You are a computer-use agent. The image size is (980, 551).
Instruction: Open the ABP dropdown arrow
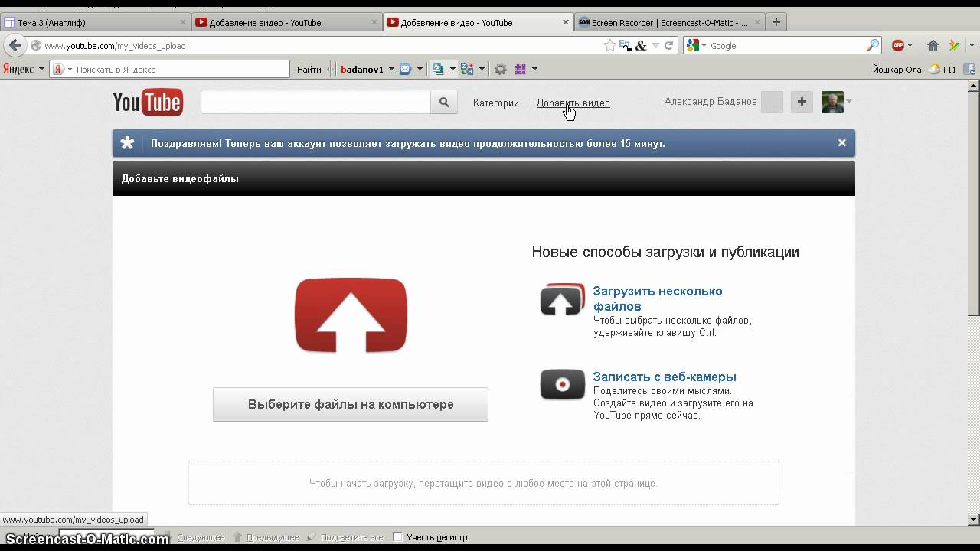coord(910,46)
